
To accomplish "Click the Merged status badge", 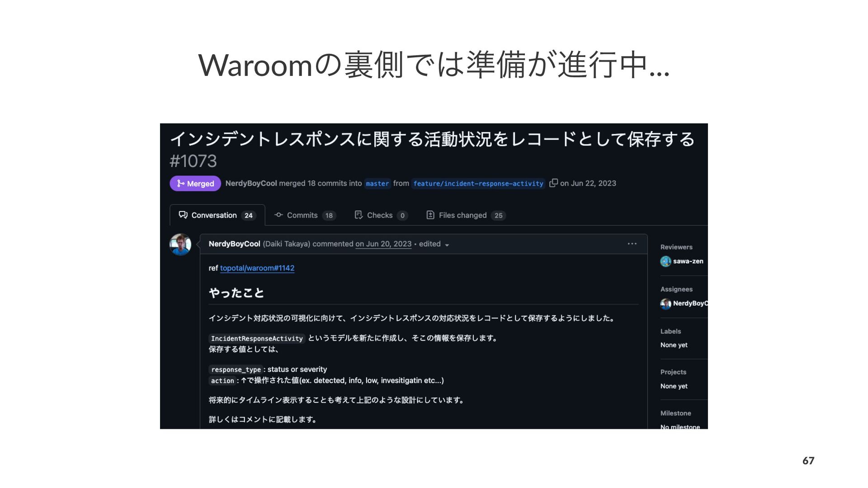I will click(195, 183).
